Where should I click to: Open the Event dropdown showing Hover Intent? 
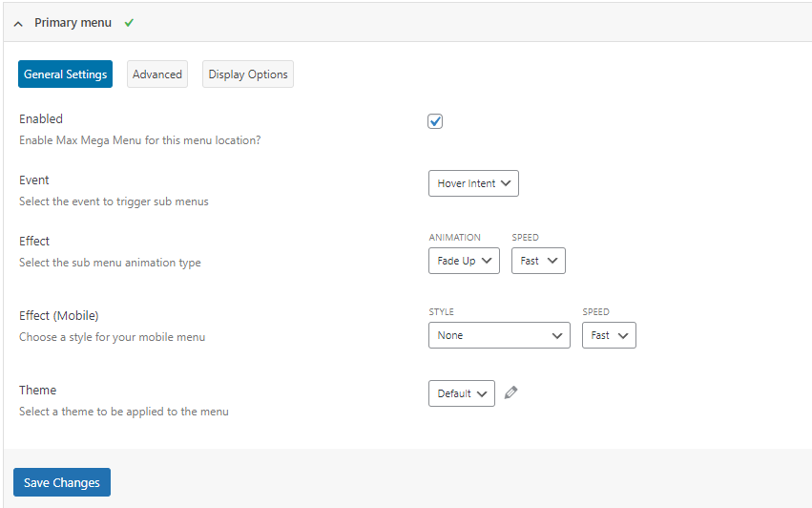[x=473, y=183]
